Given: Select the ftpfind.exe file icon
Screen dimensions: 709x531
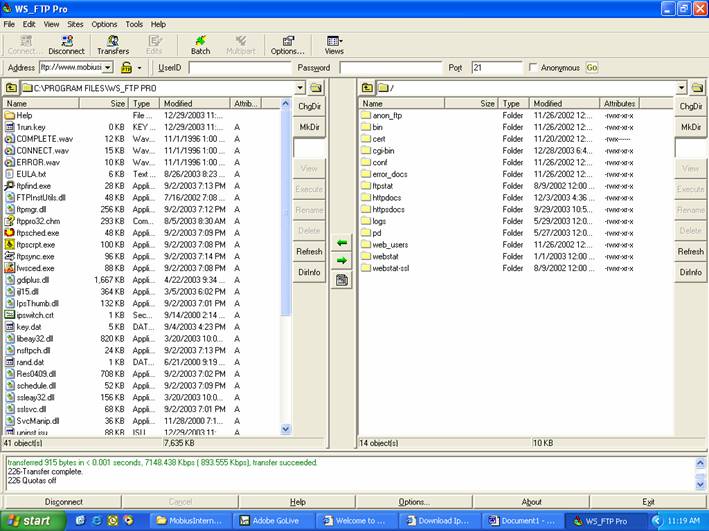Looking at the screenshot, I should [x=9, y=185].
